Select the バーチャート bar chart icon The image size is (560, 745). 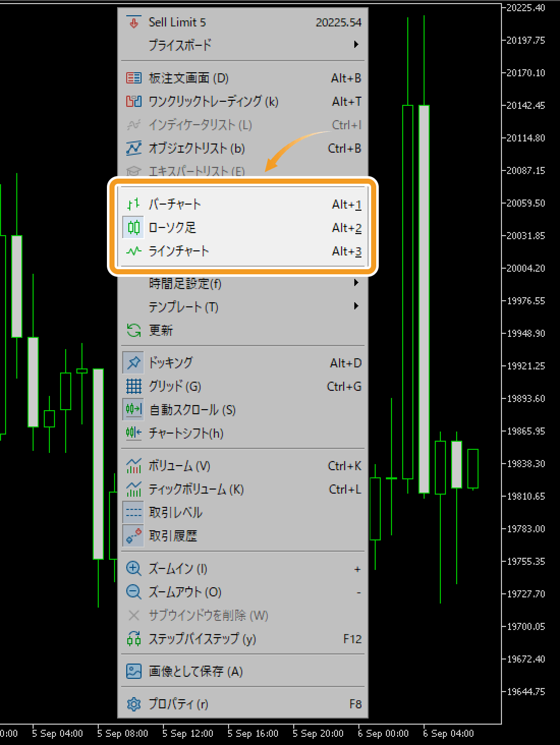tap(134, 204)
